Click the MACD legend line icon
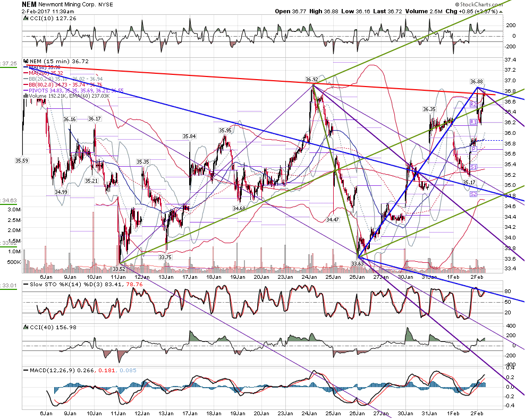This screenshot has height=420, width=525. [26, 371]
